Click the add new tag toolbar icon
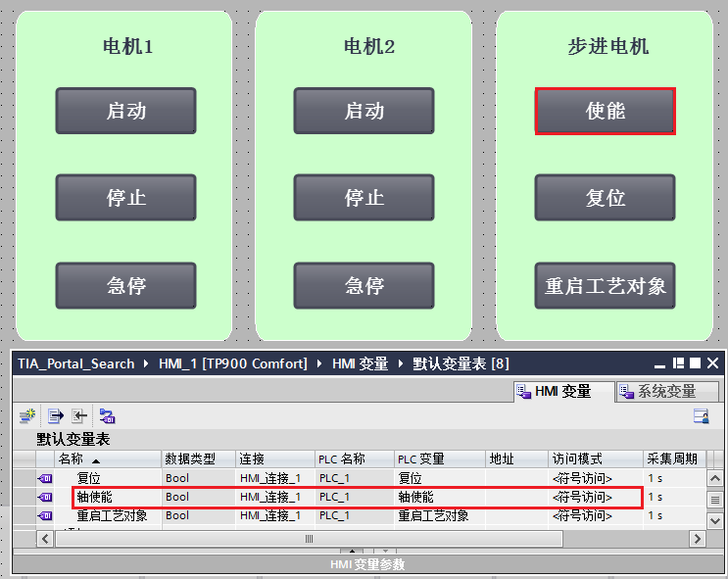The image size is (728, 579). tap(27, 416)
